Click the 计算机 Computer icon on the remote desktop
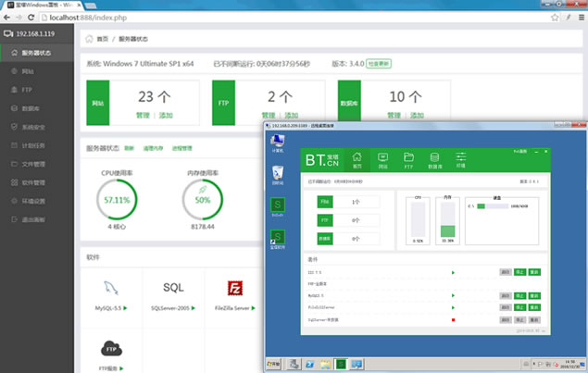Viewport: 588px width, 373px height. [x=278, y=143]
